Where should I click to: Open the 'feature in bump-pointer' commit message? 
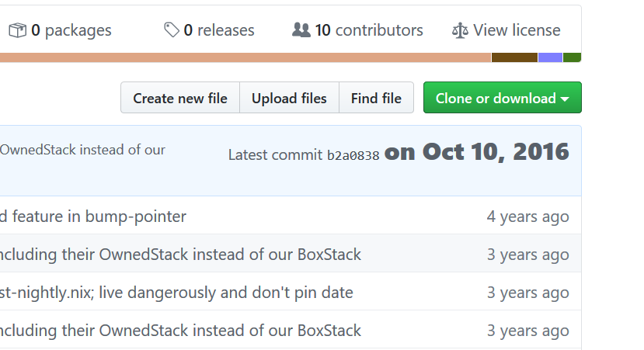coord(93,217)
